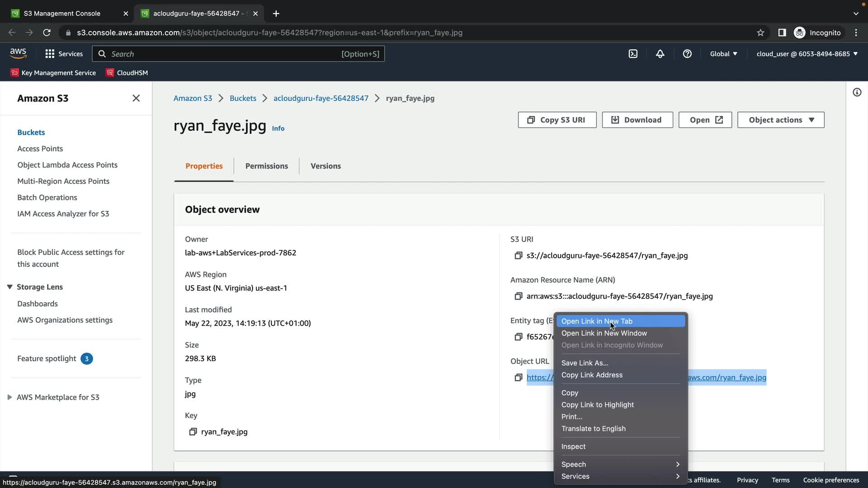Copy the ARN using its copy icon
Image resolution: width=868 pixels, height=488 pixels.
click(x=519, y=296)
